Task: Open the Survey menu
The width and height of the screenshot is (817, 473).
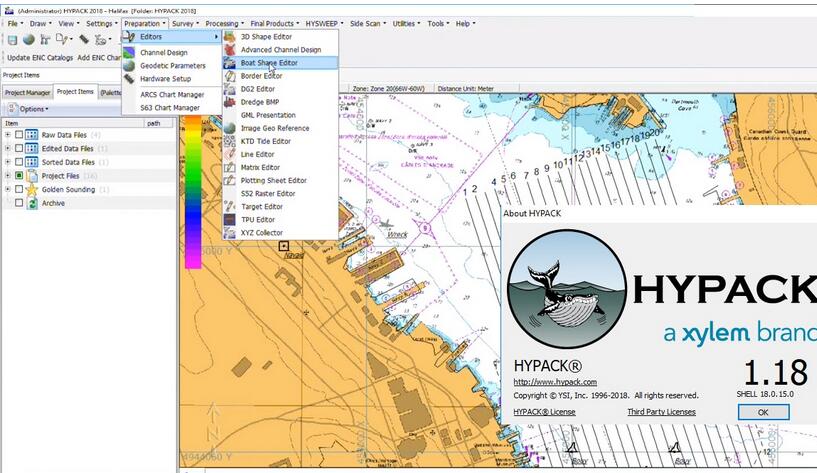Action: coord(185,23)
